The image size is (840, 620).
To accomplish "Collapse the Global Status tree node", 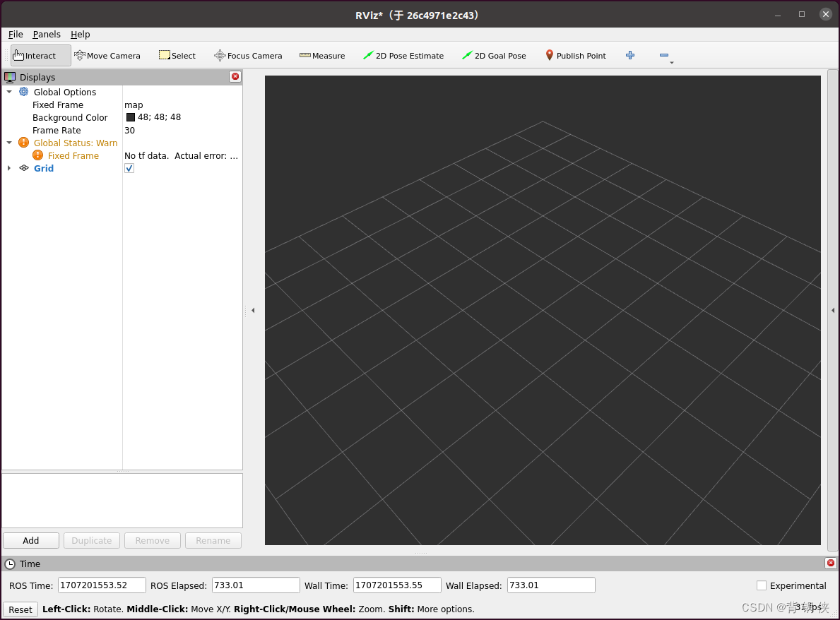I will [x=9, y=143].
